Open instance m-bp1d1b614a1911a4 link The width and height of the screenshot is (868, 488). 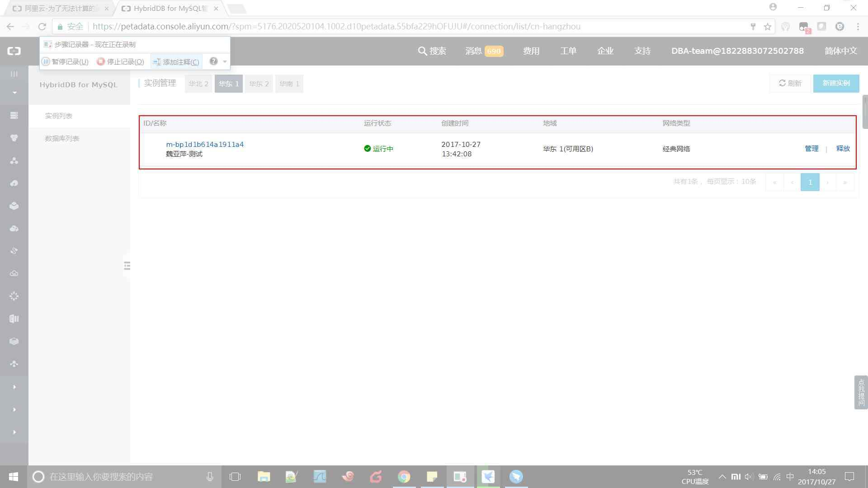click(x=205, y=145)
